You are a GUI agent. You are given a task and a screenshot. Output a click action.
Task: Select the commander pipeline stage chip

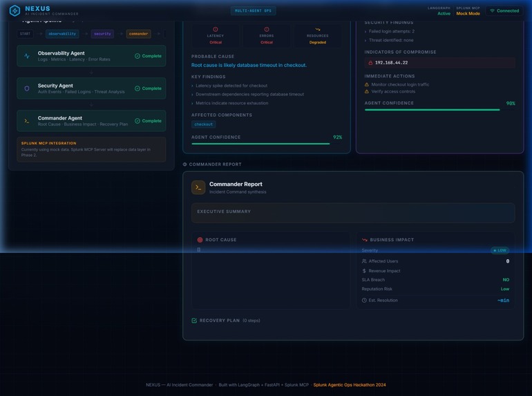point(138,34)
